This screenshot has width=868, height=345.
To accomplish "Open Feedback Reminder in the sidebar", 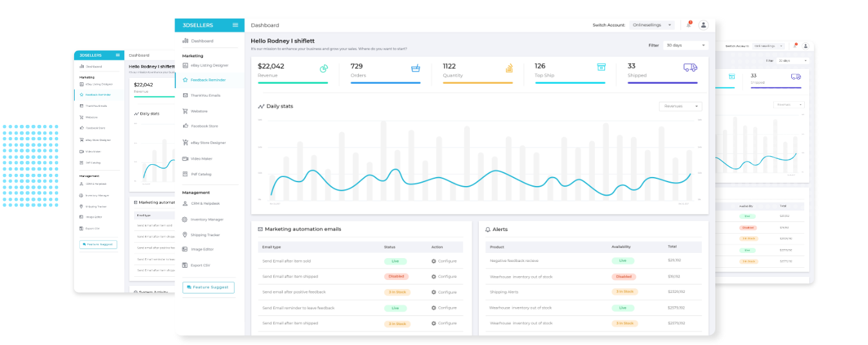I will [209, 80].
